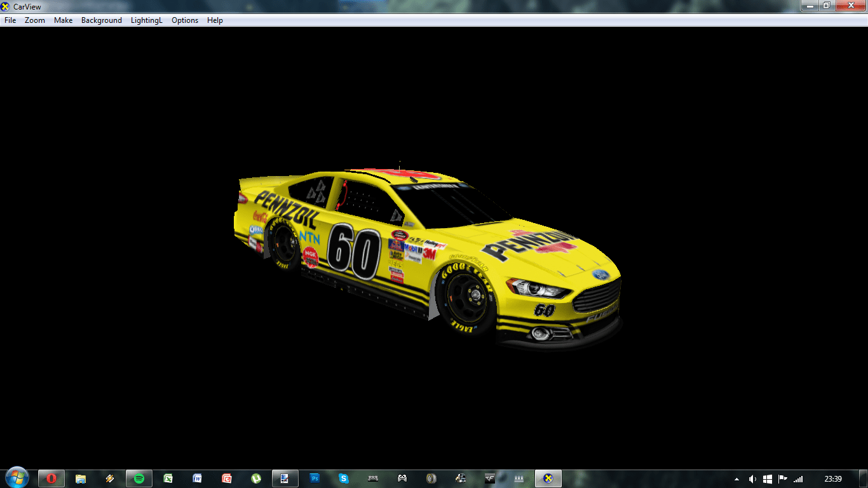The image size is (868, 488).
Task: Click the Windows Start button
Action: pyautogui.click(x=17, y=478)
